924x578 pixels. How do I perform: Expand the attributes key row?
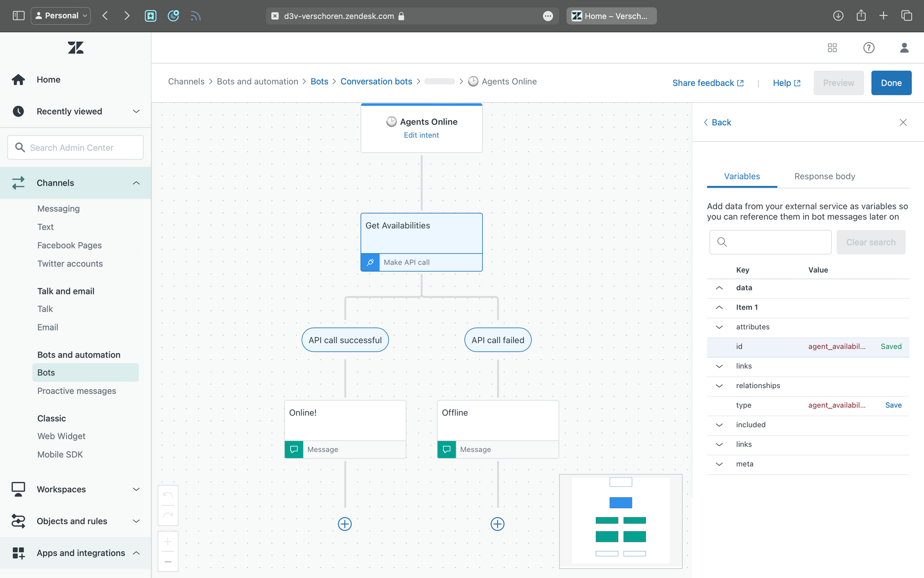click(719, 327)
